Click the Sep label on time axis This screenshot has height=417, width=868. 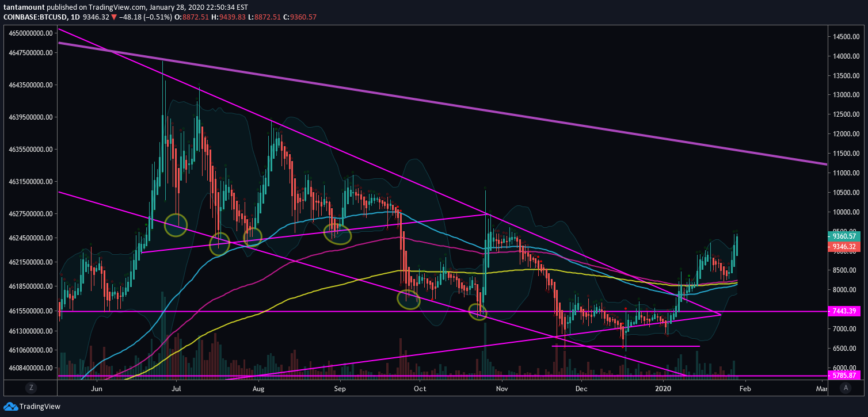pos(340,388)
